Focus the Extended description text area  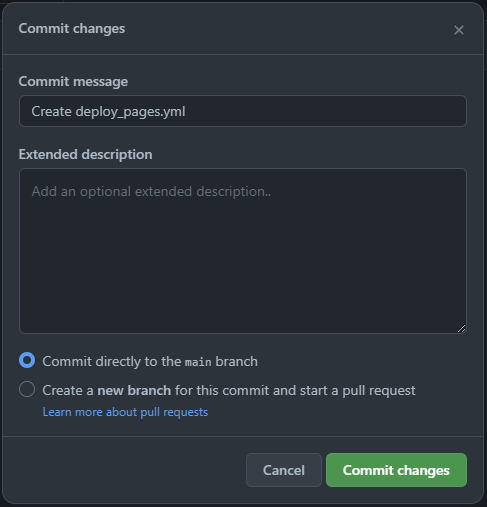click(243, 251)
